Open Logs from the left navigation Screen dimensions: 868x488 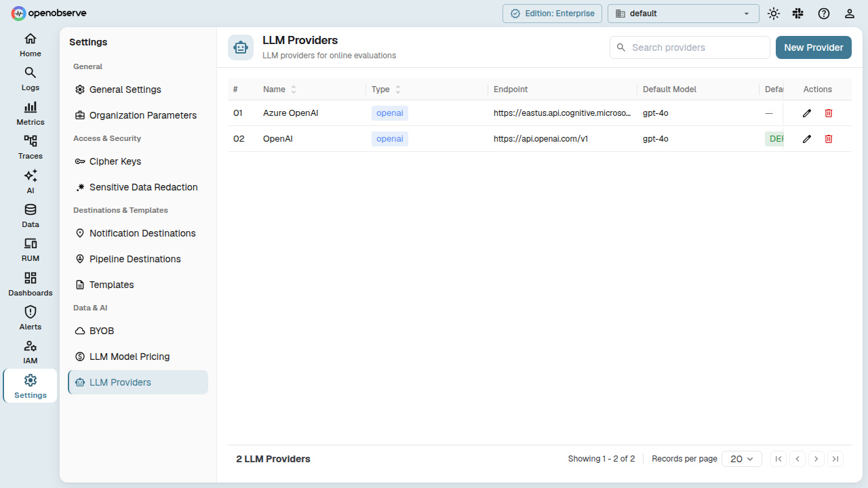[x=30, y=79]
